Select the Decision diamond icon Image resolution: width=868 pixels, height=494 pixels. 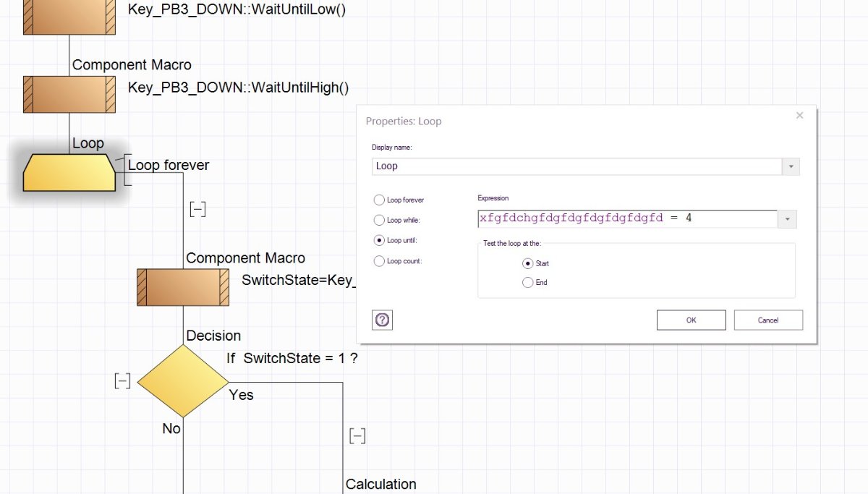183,381
